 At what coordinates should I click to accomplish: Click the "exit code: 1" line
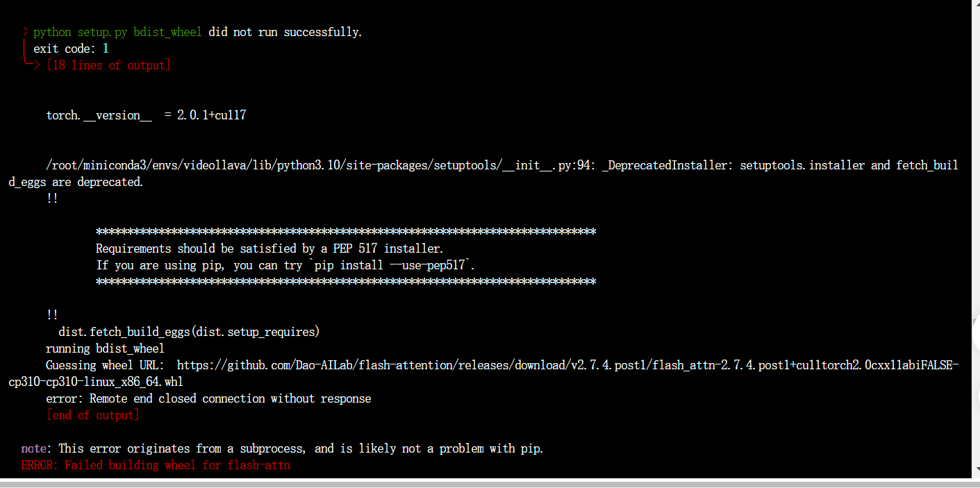(71, 49)
